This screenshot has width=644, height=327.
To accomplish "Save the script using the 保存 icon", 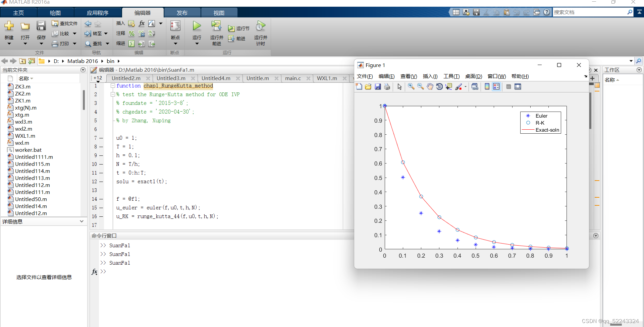I will [41, 26].
